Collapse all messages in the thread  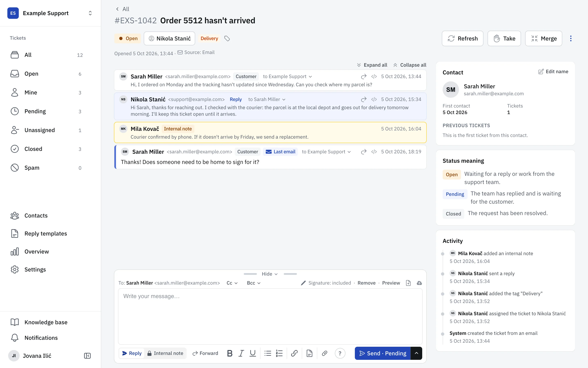[410, 65]
